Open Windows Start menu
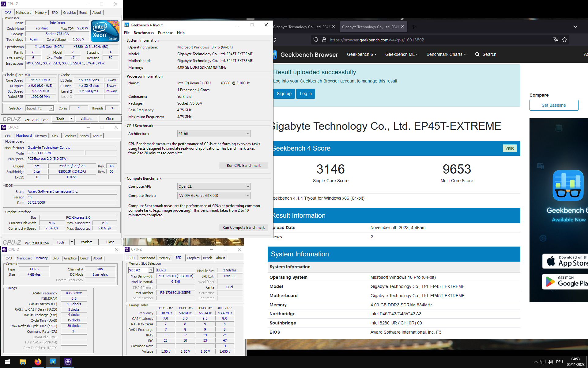Screen dimensions: 588x368 pos(7,362)
